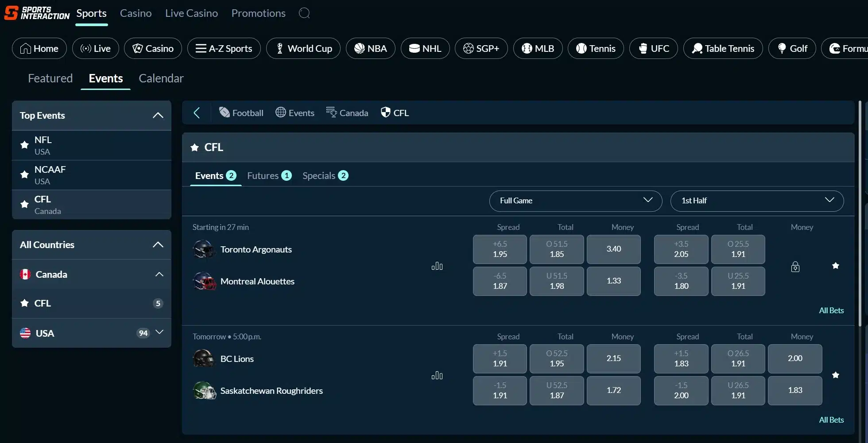
Task: Select the Calendar tab
Action: pyautogui.click(x=161, y=78)
